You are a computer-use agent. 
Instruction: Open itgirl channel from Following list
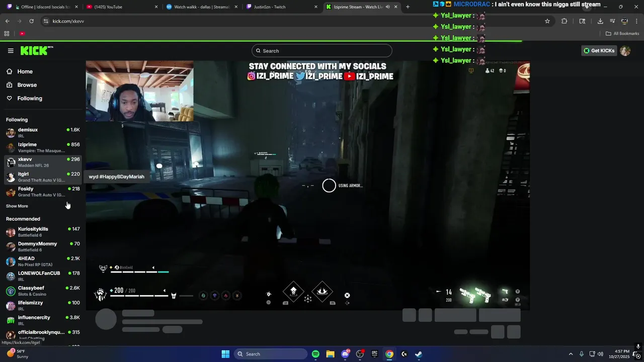(43, 176)
